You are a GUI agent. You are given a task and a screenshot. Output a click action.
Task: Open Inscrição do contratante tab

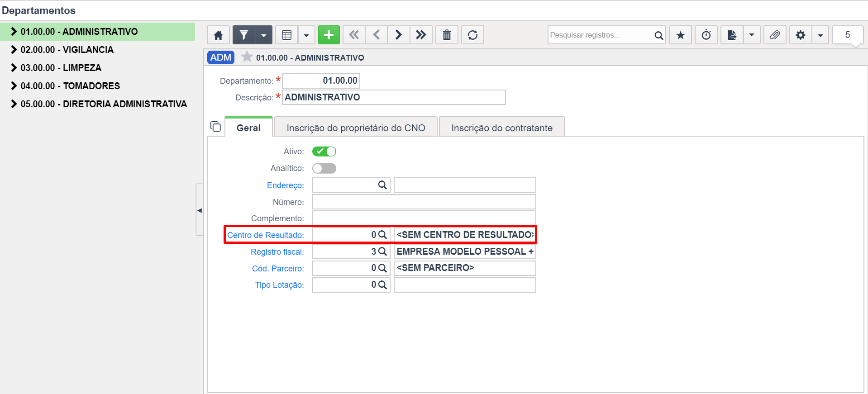coord(502,128)
